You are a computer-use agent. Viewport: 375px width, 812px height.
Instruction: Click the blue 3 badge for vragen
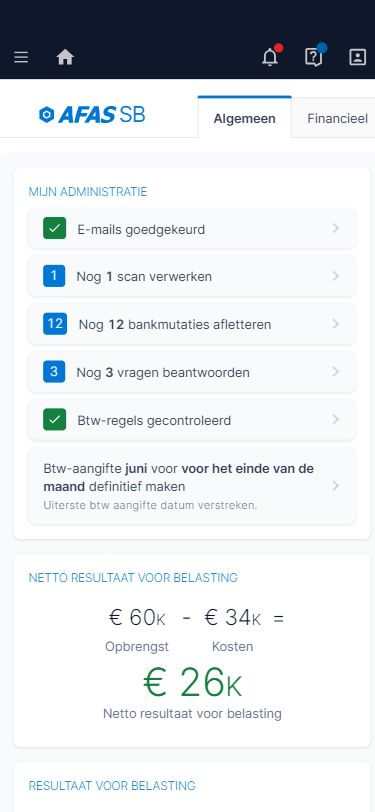coord(54,372)
